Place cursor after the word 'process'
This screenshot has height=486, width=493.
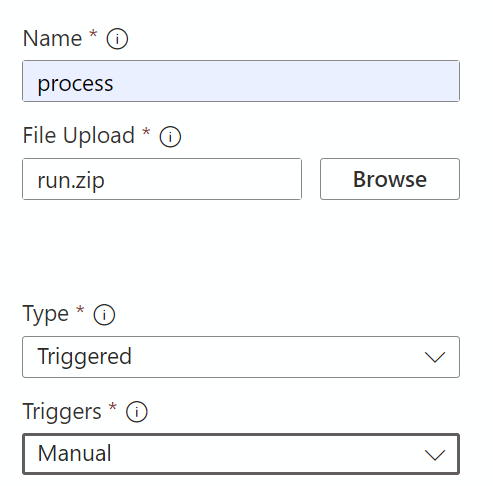click(114, 83)
